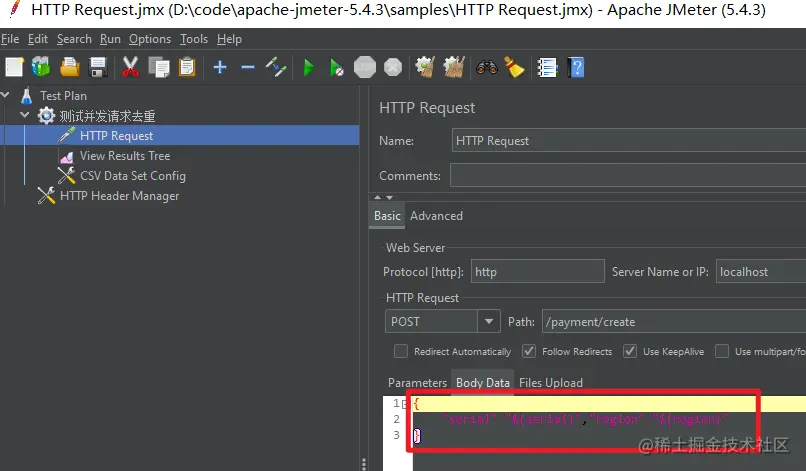
Task: Open Help with question mark icon
Action: [x=576, y=67]
